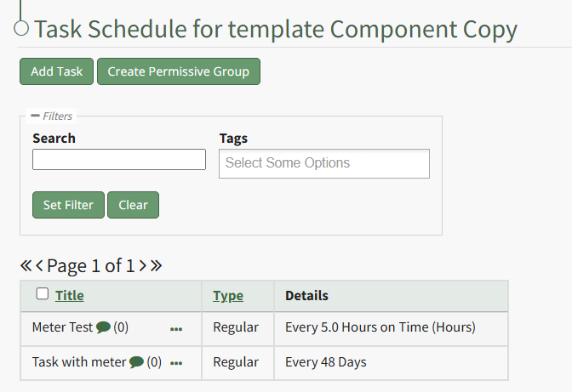Sort tasks by Type column

(x=228, y=296)
